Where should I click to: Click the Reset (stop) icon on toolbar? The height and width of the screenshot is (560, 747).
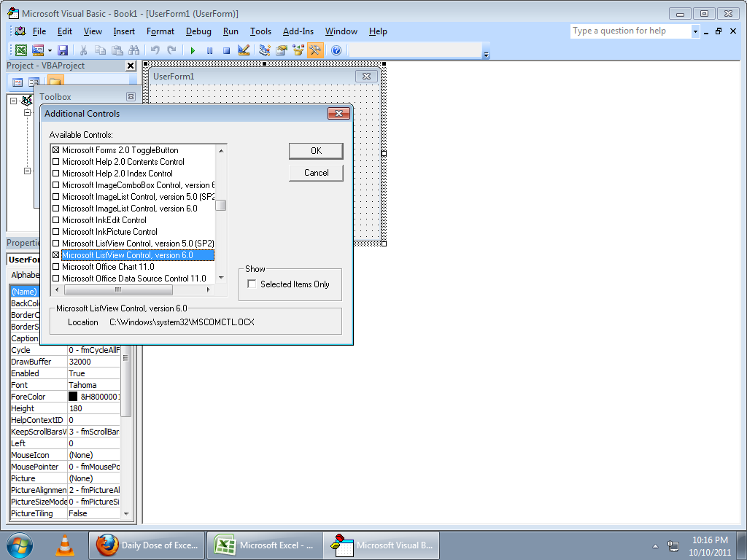point(228,50)
